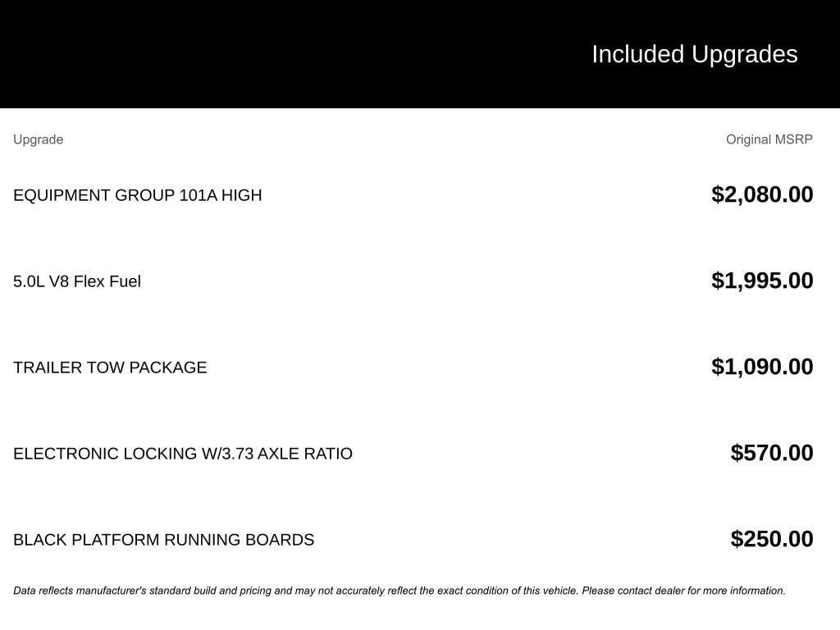
Task: Click the $1,090.00 price
Action: 762,367
